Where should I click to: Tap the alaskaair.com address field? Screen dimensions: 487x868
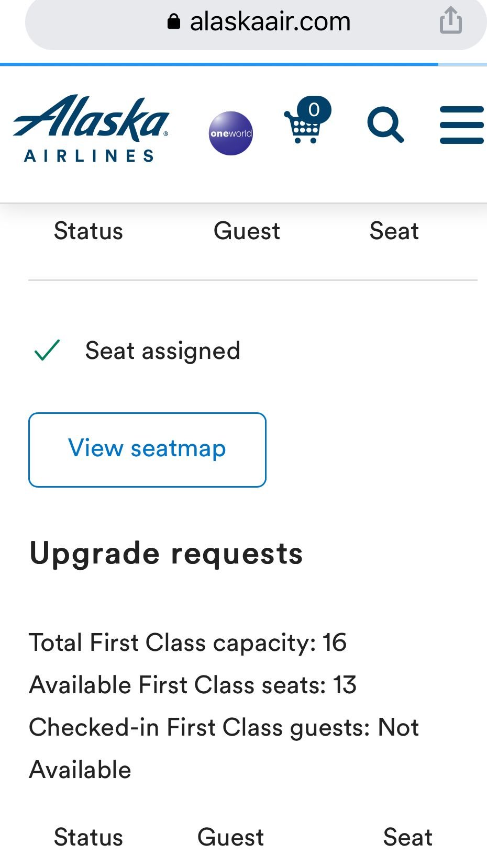(x=270, y=22)
